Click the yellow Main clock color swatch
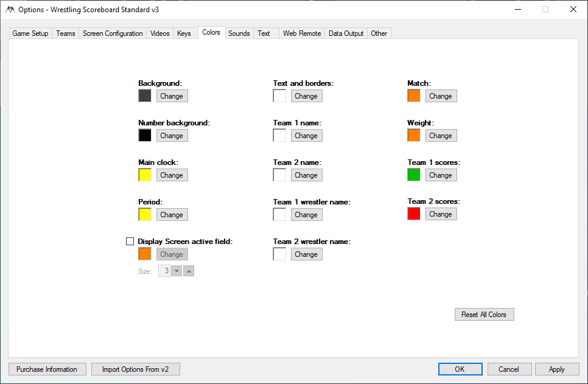 [145, 175]
